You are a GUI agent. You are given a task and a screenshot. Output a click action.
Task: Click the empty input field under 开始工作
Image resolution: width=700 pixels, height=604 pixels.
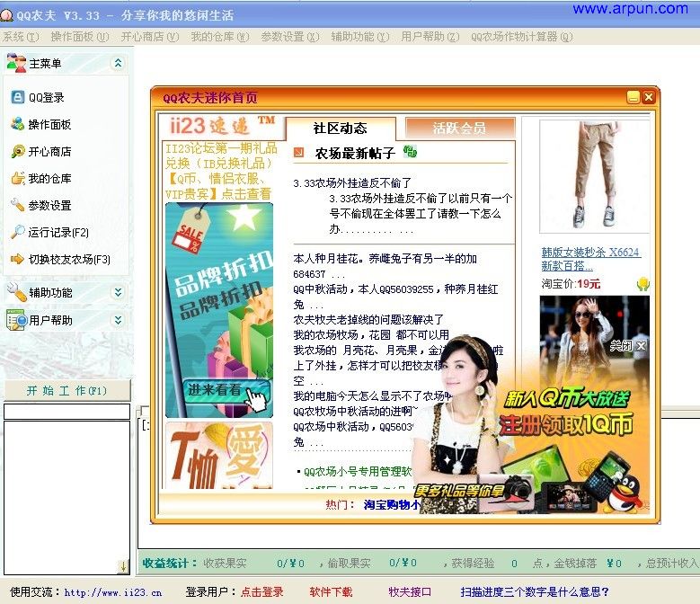pyautogui.click(x=67, y=411)
